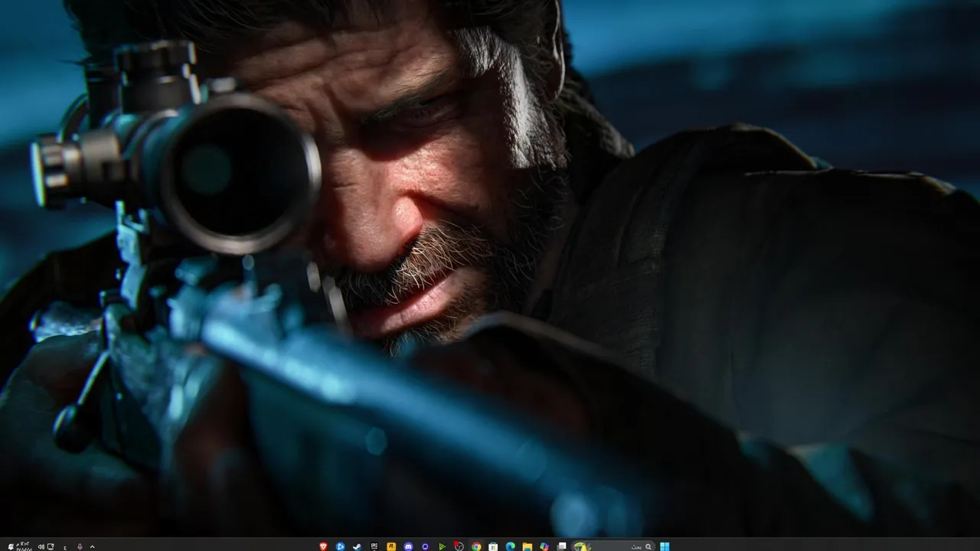The width and height of the screenshot is (980, 551).
Task: Click the taskbar search box
Action: pos(613,546)
